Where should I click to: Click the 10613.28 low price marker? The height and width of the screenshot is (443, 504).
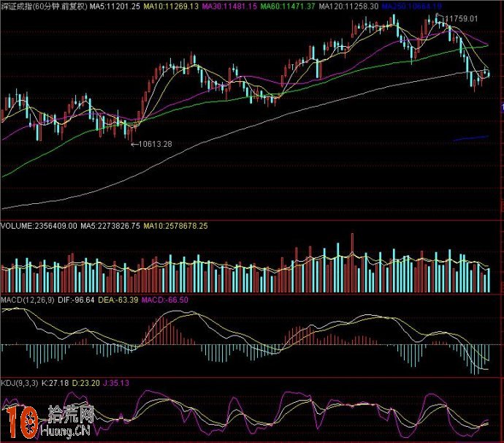(156, 144)
